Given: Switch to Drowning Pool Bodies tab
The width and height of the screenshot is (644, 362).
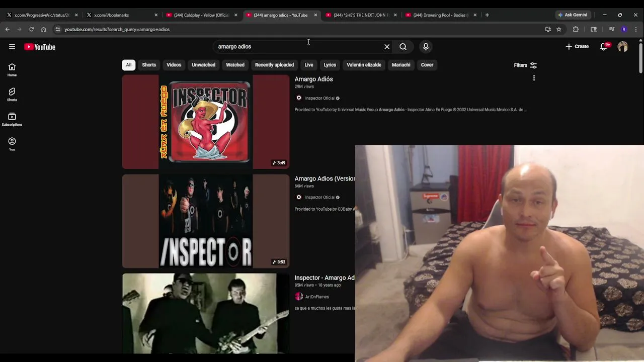Looking at the screenshot, I should click(x=441, y=15).
